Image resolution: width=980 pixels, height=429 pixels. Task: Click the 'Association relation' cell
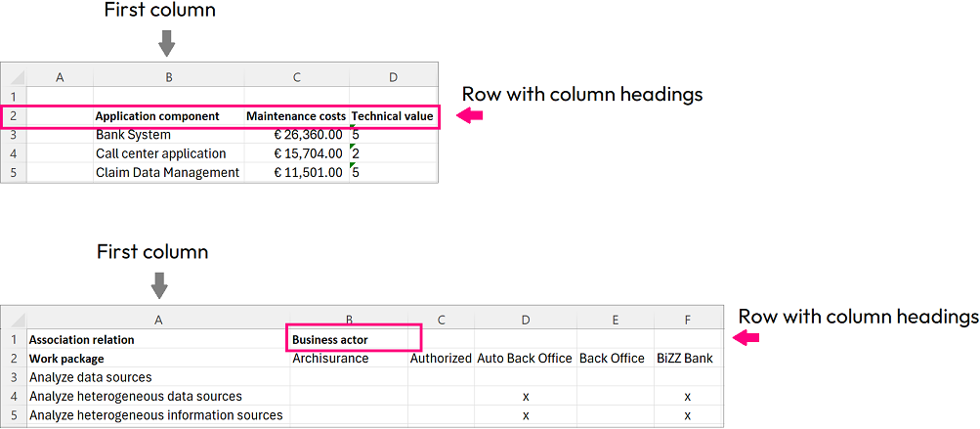pos(158,340)
